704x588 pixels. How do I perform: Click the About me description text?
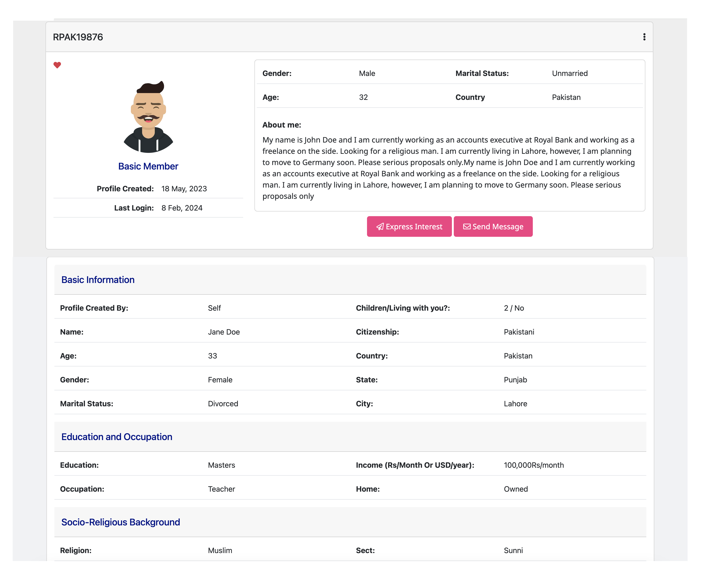click(x=448, y=168)
